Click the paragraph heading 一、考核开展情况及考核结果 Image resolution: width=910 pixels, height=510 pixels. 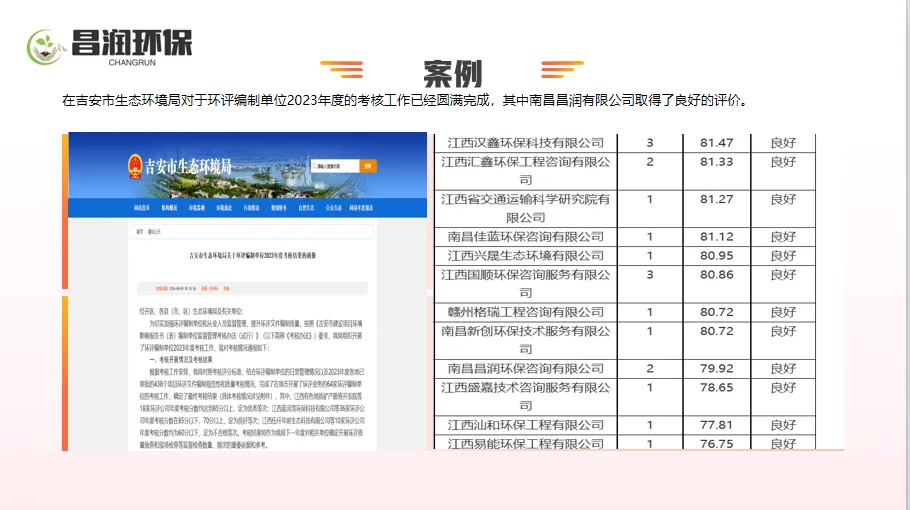[180, 360]
